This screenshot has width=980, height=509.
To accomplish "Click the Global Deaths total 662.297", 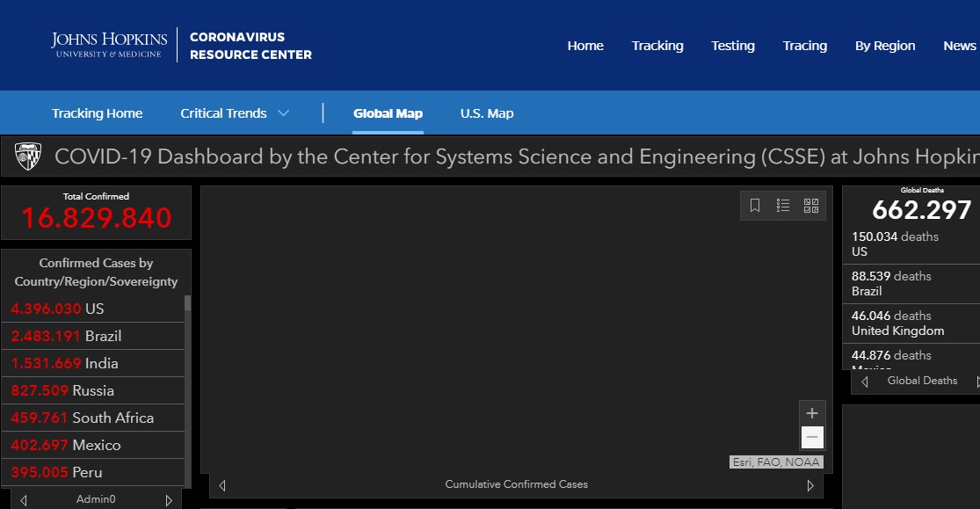I will pos(922,209).
